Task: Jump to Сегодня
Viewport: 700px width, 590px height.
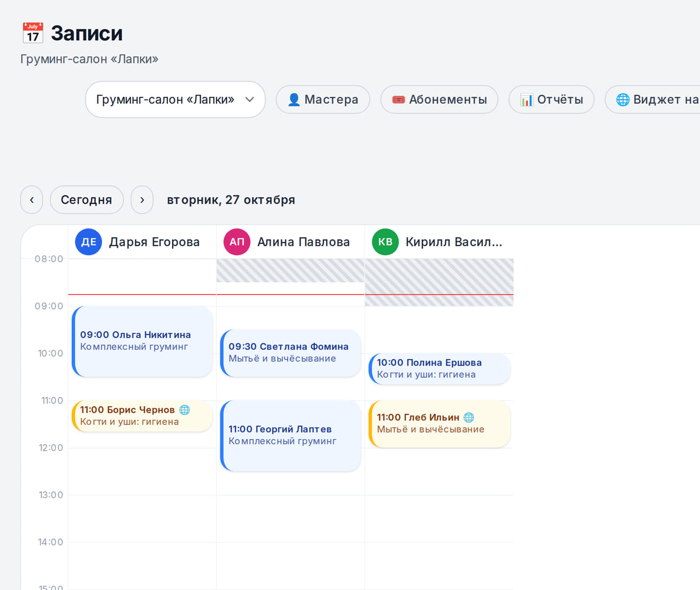Action: point(86,200)
